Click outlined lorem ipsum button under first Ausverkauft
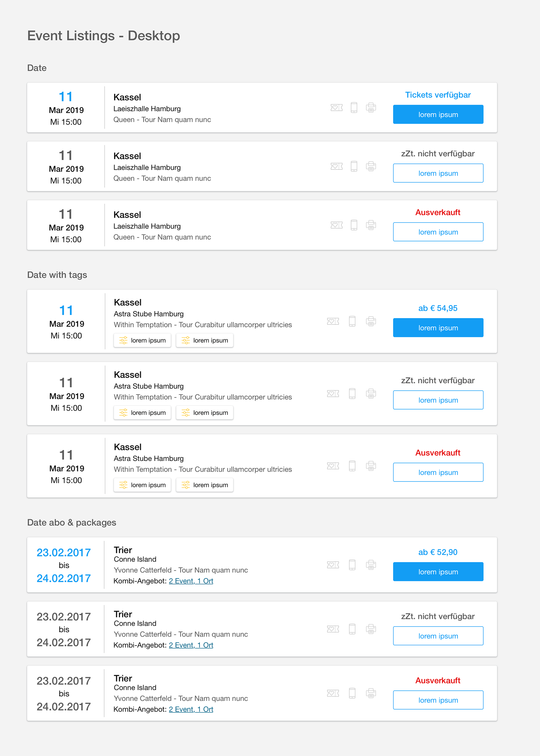Viewport: 540px width, 756px height. click(438, 232)
